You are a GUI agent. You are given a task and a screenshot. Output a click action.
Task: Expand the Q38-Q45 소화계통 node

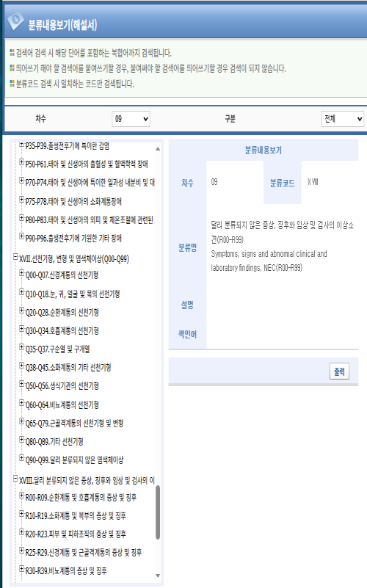[22, 366]
